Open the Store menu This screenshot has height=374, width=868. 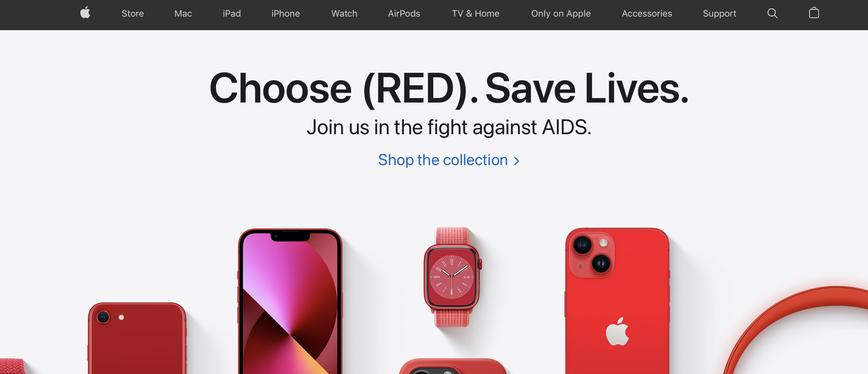133,14
